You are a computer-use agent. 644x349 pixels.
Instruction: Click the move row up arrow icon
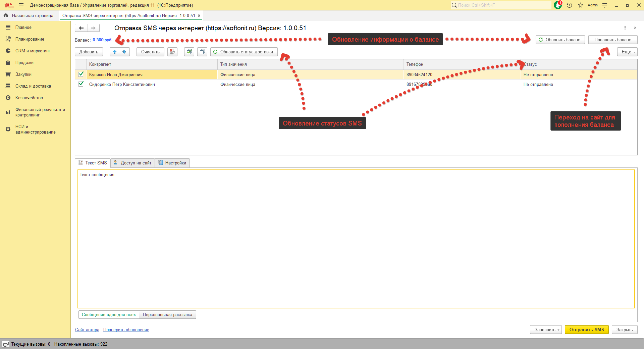coord(115,52)
